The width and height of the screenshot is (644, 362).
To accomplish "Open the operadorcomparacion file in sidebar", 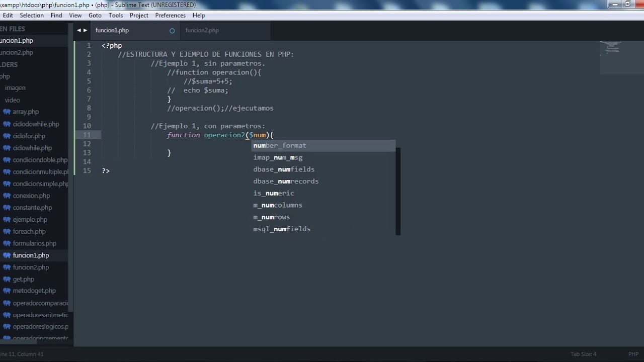I will click(40, 303).
